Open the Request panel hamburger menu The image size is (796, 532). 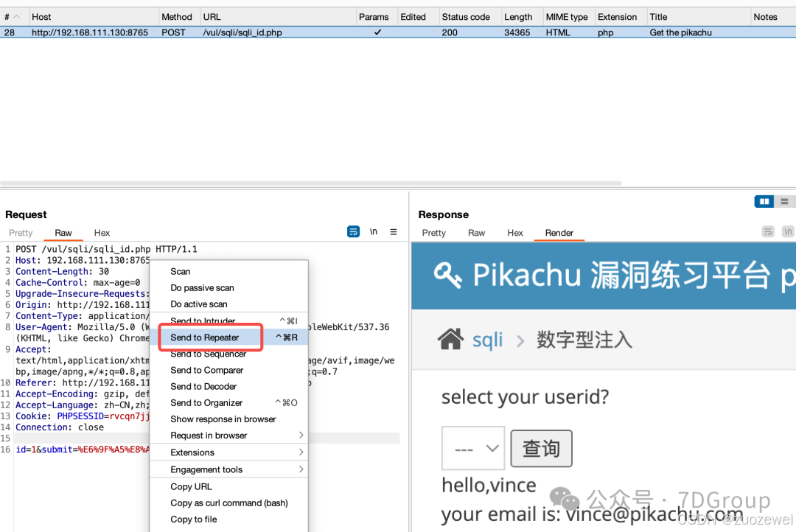coord(394,232)
